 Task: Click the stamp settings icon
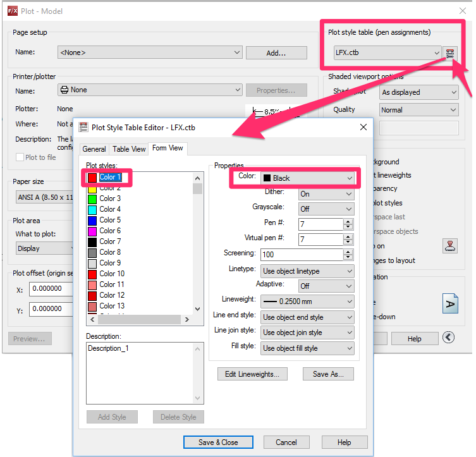tap(450, 246)
